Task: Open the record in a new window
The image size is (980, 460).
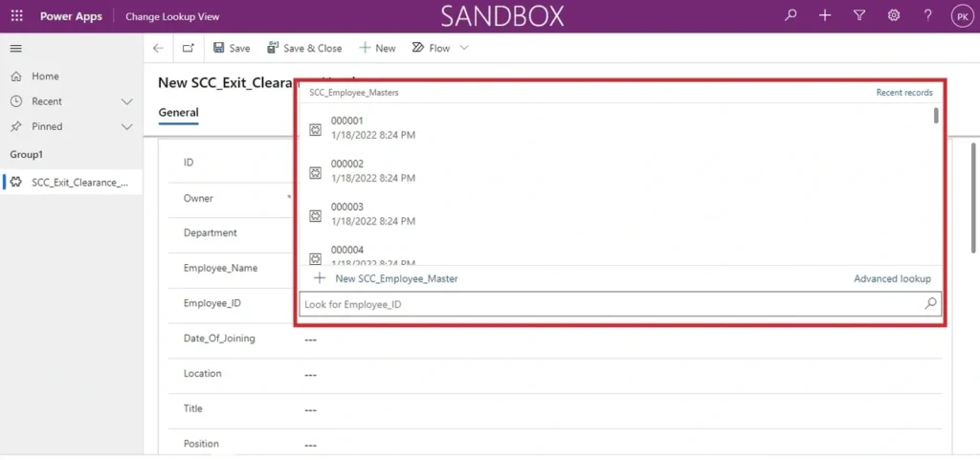Action: [189, 48]
